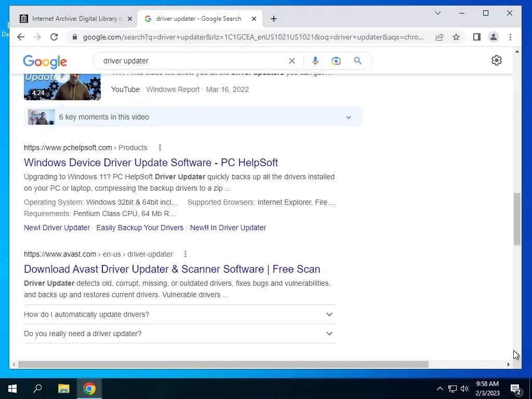This screenshot has width=532, height=399.
Task: Follow the 'New!! In Driver Updater' sitelink
Action: (x=228, y=228)
